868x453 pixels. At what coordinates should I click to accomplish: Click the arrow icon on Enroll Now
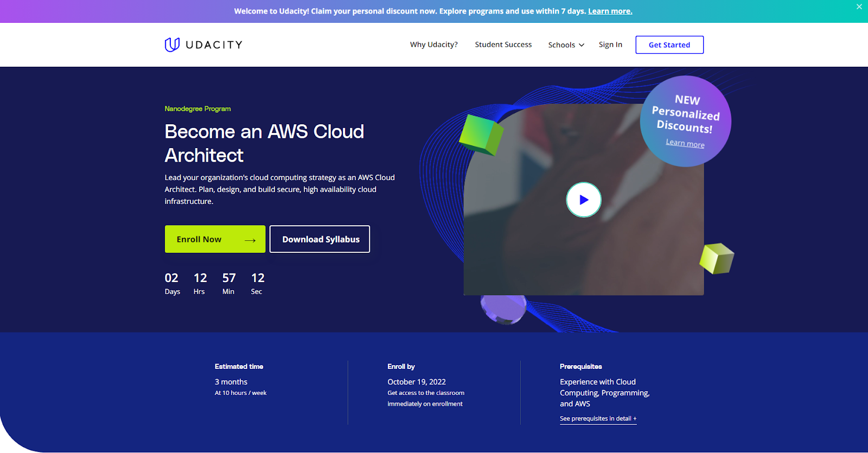pyautogui.click(x=250, y=240)
